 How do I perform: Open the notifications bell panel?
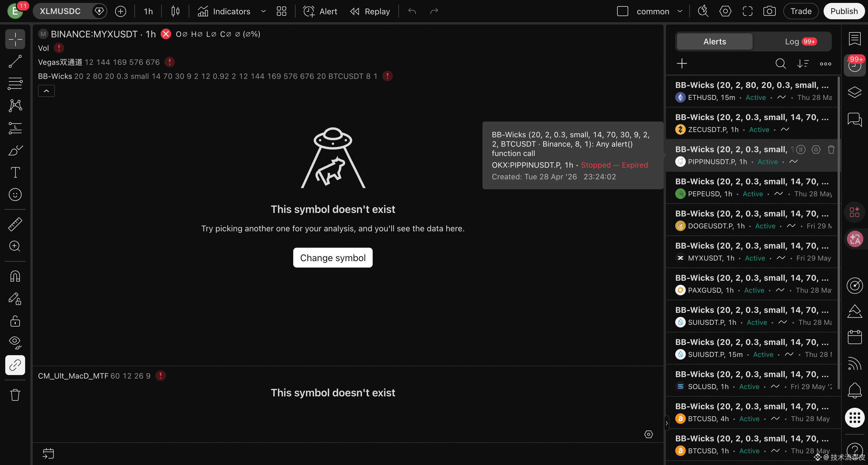(x=855, y=390)
